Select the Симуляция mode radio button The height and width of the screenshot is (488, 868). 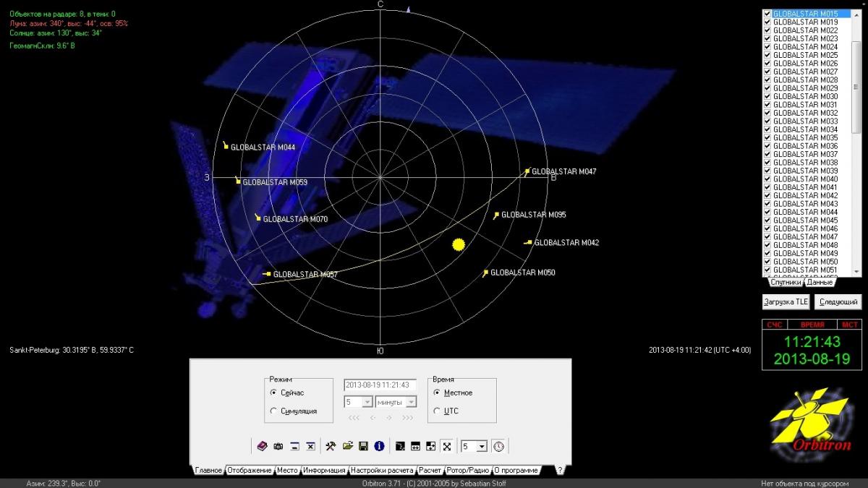[273, 411]
